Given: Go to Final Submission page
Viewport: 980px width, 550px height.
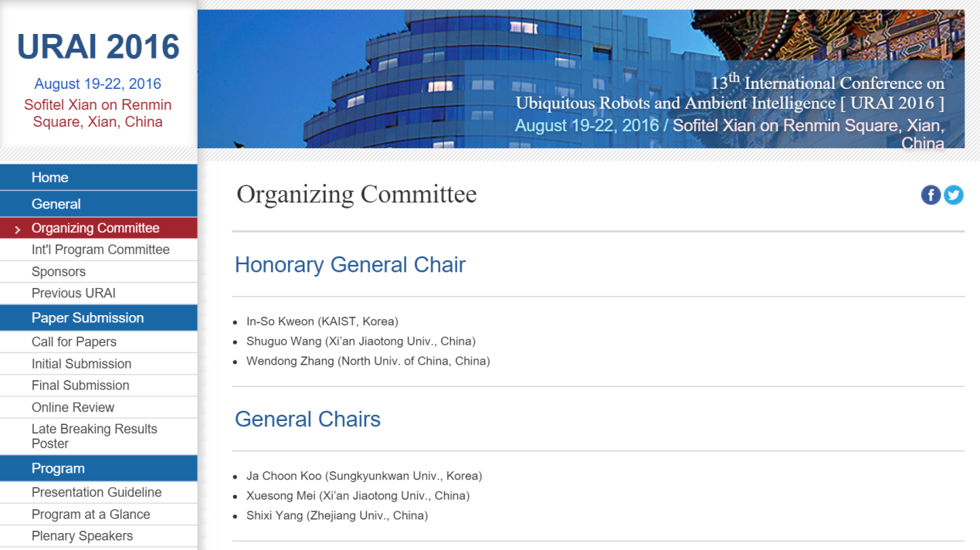Looking at the screenshot, I should tap(80, 385).
